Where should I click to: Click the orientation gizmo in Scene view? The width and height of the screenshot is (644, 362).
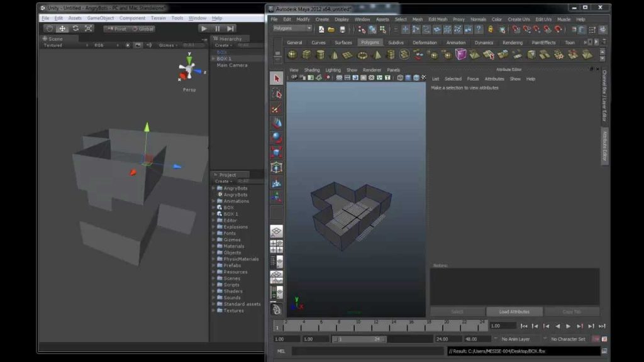click(x=189, y=70)
